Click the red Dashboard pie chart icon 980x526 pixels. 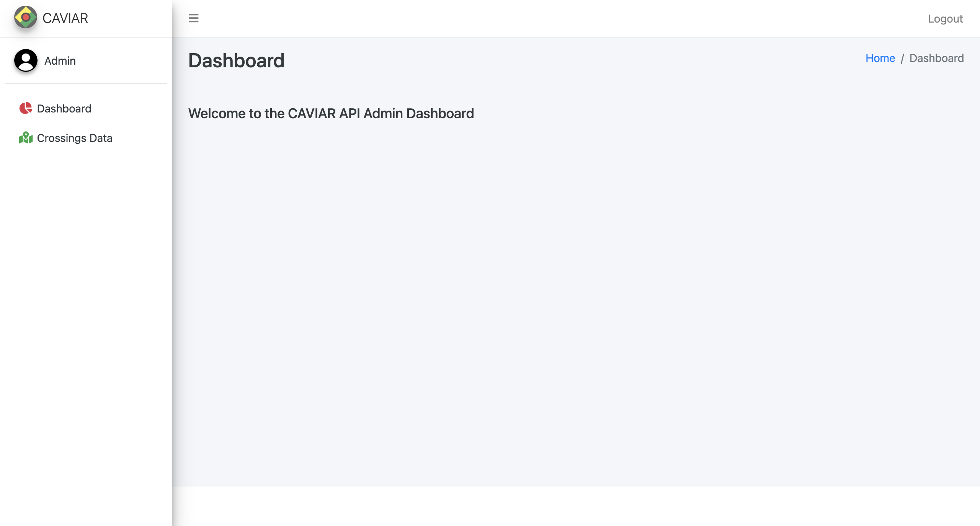tap(26, 108)
